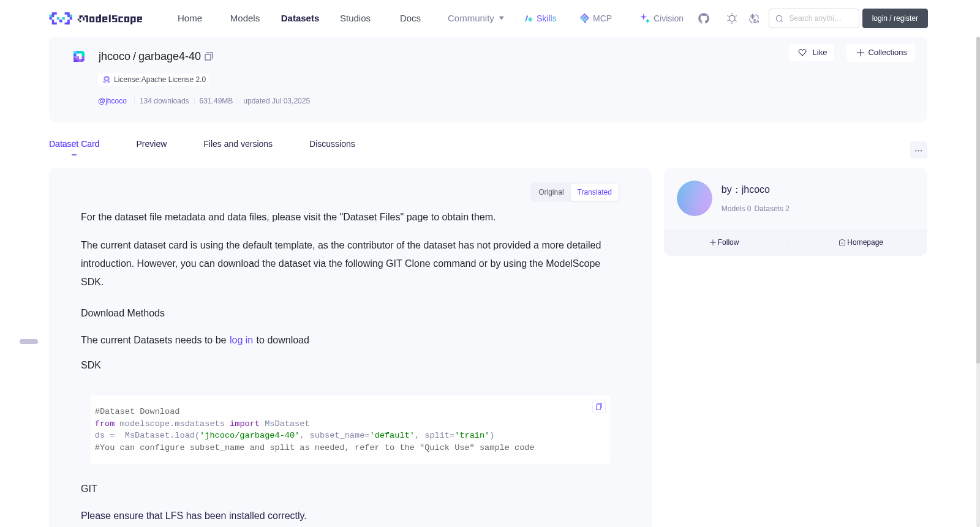Open the Studios navigation item
Viewport: 980px width, 527px height.
(355, 18)
